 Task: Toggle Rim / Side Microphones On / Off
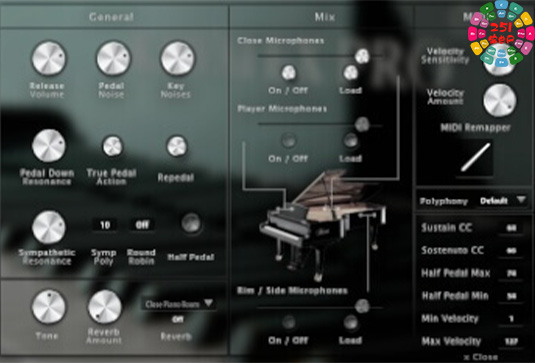[289, 322]
